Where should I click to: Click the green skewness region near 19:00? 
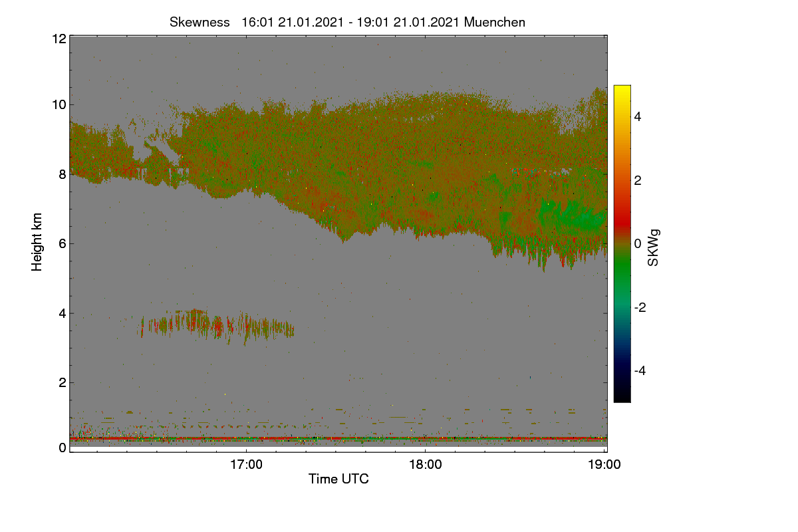pos(572,214)
